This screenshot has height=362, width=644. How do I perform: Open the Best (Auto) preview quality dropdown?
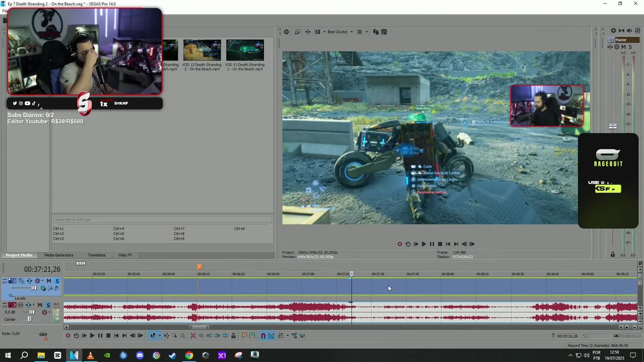point(340,32)
